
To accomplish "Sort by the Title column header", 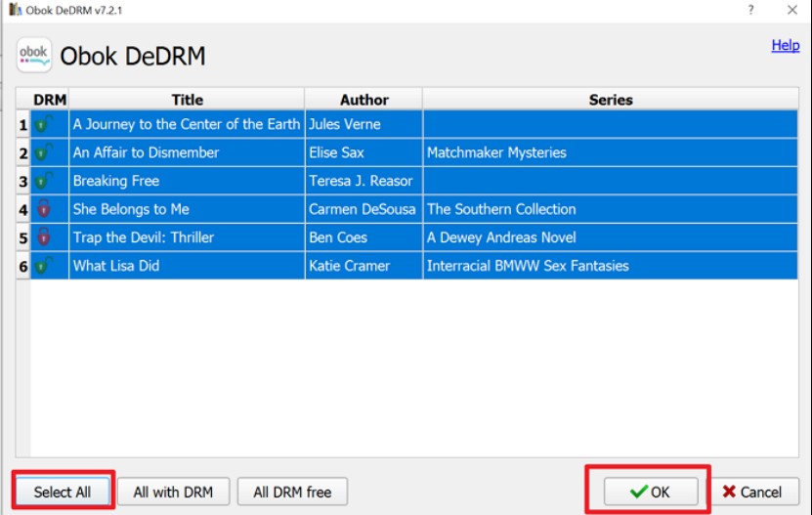I will coord(187,100).
